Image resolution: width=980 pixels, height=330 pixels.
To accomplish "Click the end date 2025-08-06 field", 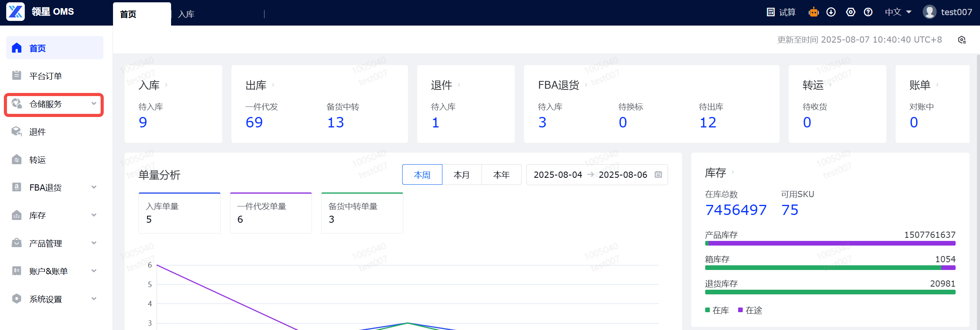I will coord(623,175).
